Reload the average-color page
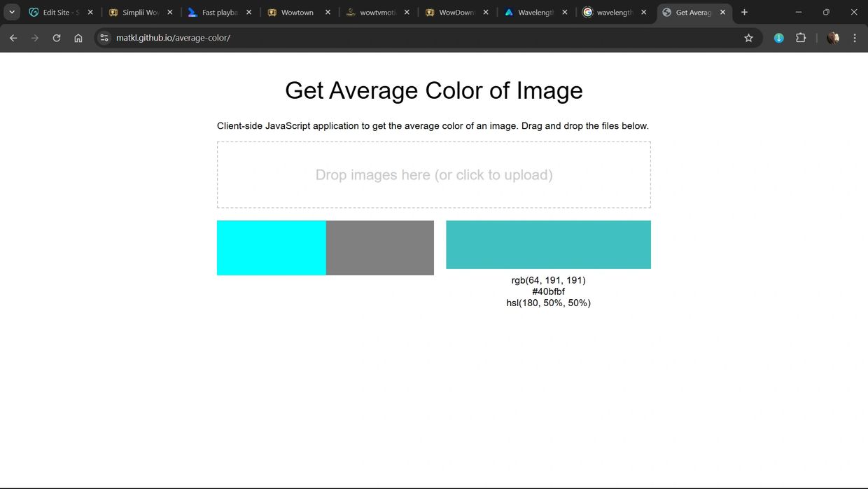 pyautogui.click(x=57, y=38)
